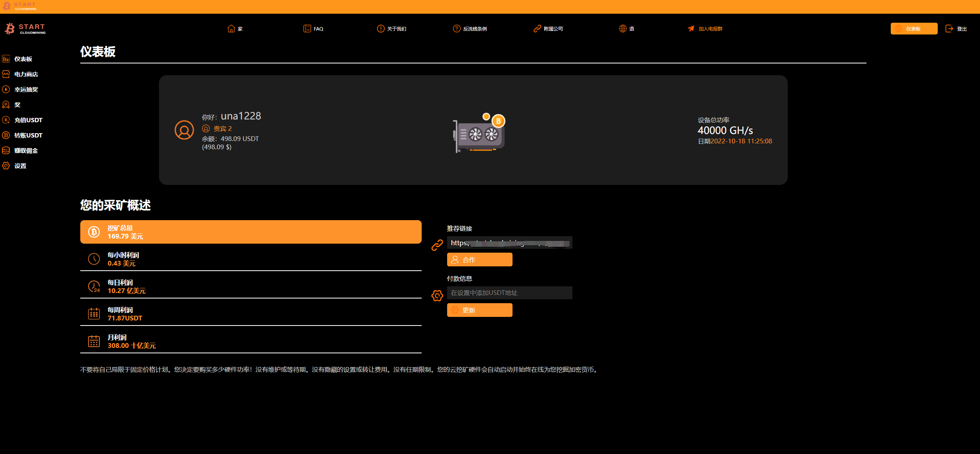
Task: Go to 幸运抽奖 sidebar page
Action: coord(26,89)
